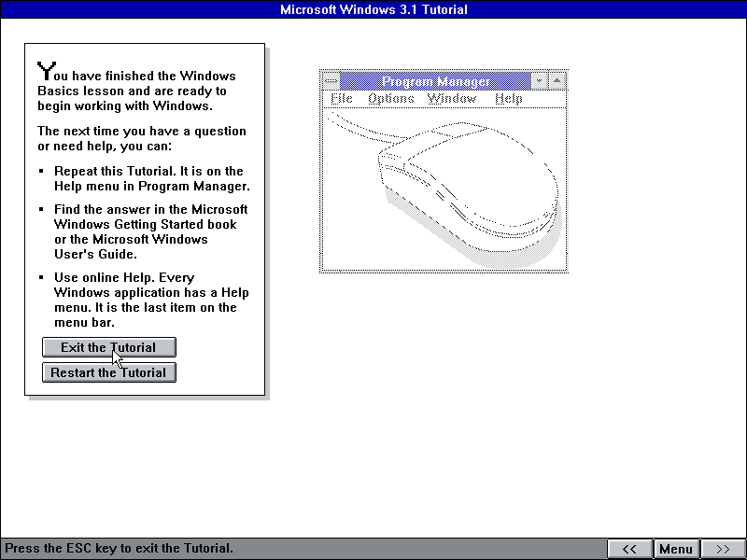The height and width of the screenshot is (560, 747).
Task: Select Restart the Tutorial
Action: pos(109,372)
